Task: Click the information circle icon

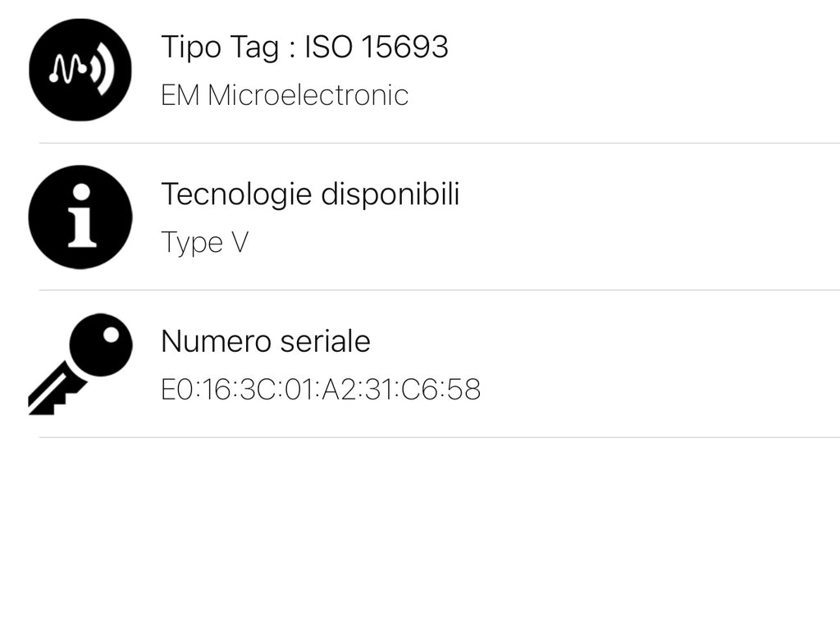Action: click(80, 217)
